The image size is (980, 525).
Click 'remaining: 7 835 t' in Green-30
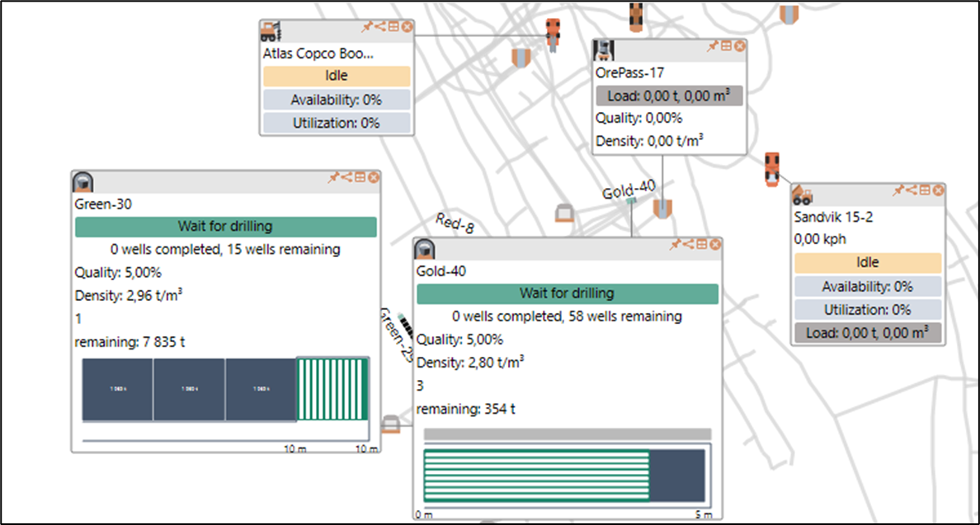coord(130,342)
